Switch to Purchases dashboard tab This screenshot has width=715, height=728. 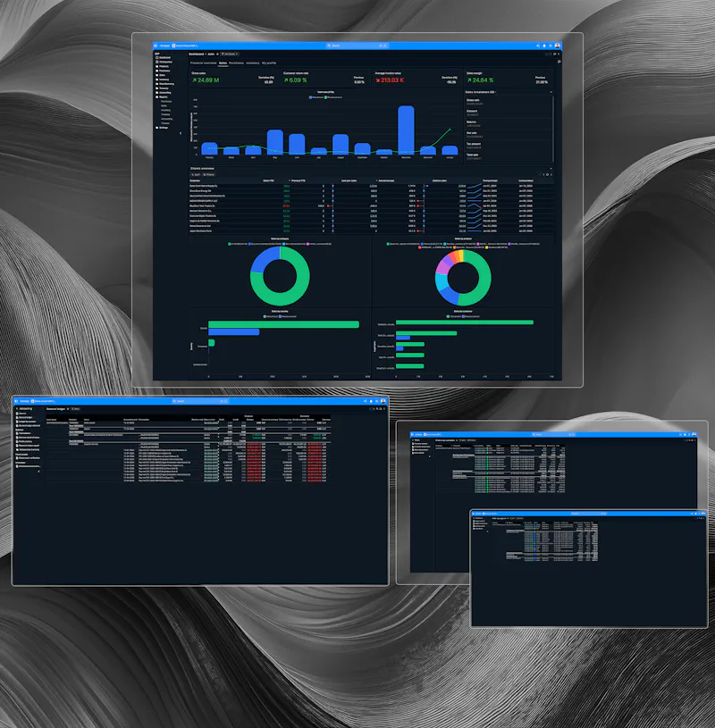[x=237, y=63]
